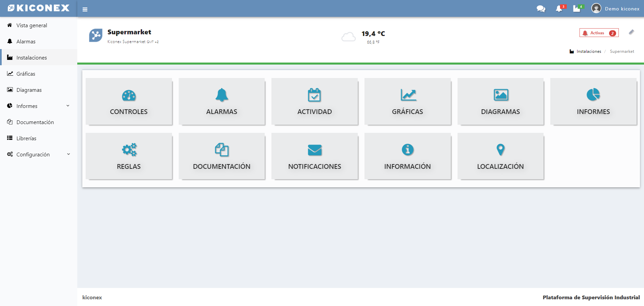Go to Vista general in sidebar
Image resolution: width=644 pixels, height=306 pixels.
point(32,25)
